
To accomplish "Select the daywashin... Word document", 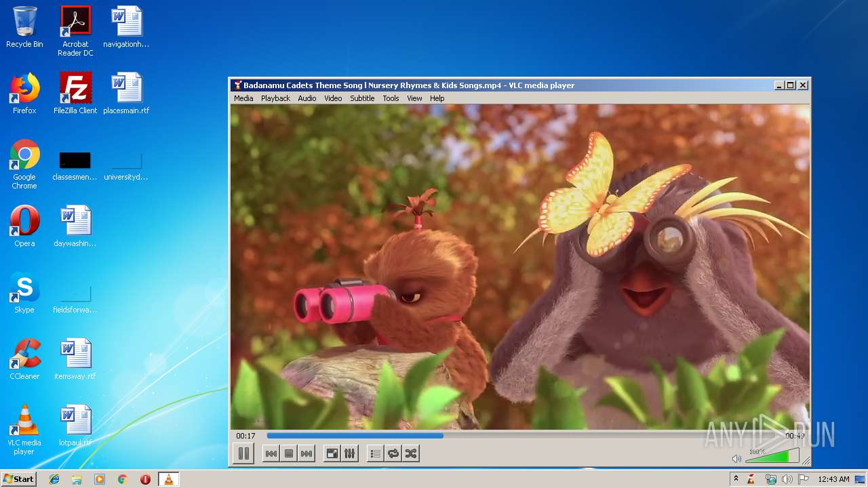I will 75,226.
